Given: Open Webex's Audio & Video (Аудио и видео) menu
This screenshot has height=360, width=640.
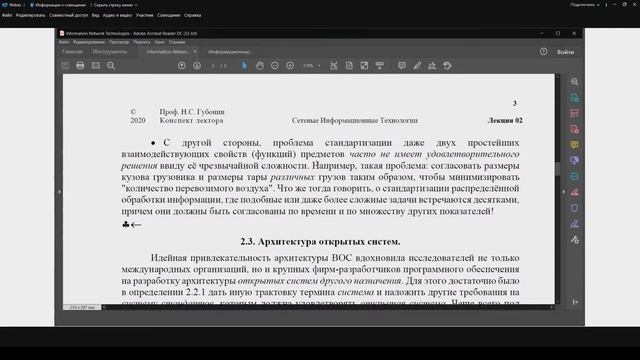Looking at the screenshot, I should (x=117, y=15).
